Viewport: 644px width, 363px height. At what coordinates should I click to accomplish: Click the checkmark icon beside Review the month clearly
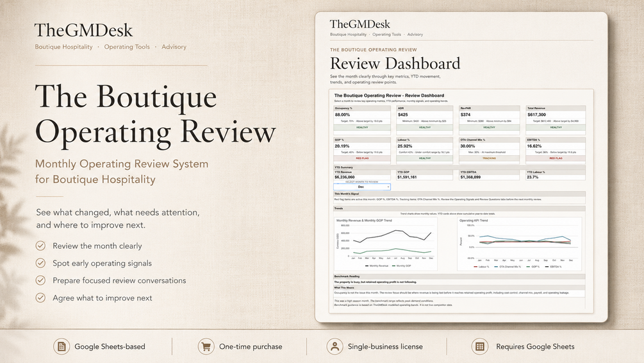coord(40,246)
